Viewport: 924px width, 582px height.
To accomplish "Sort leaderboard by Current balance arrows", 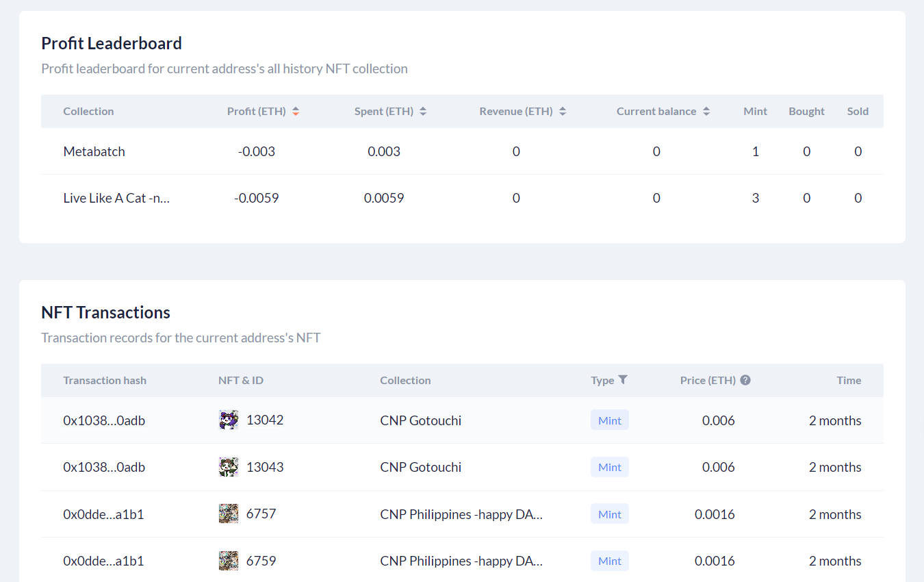I will point(706,112).
